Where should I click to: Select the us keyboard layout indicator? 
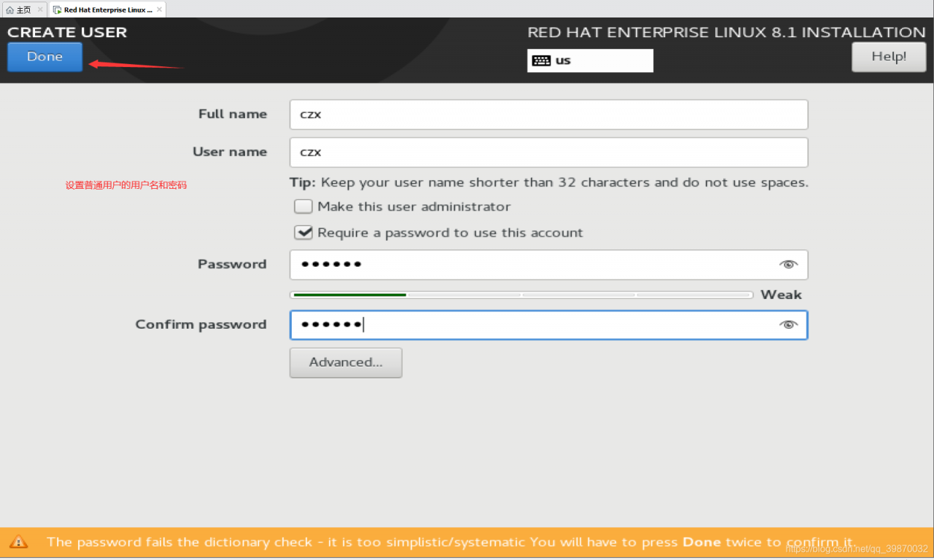point(590,61)
